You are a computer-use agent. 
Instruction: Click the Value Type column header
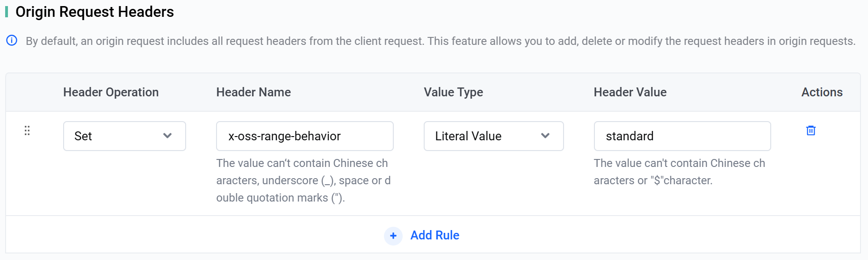pyautogui.click(x=453, y=92)
